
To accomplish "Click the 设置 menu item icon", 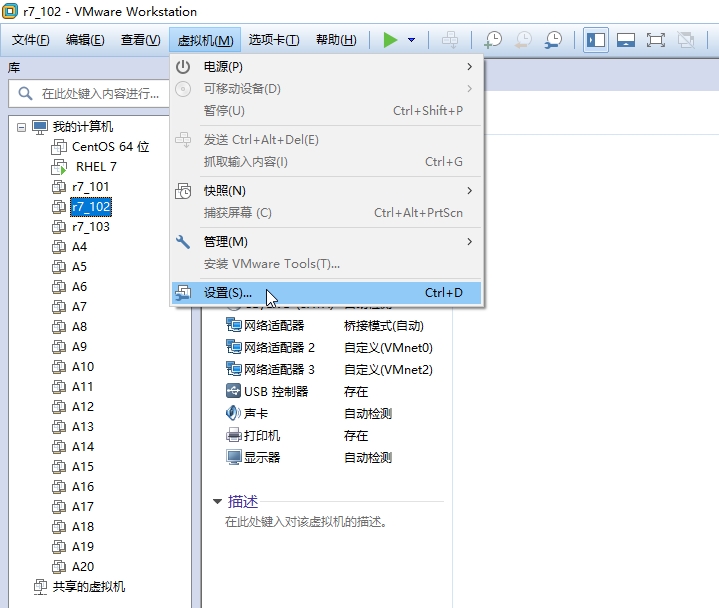I will (183, 293).
